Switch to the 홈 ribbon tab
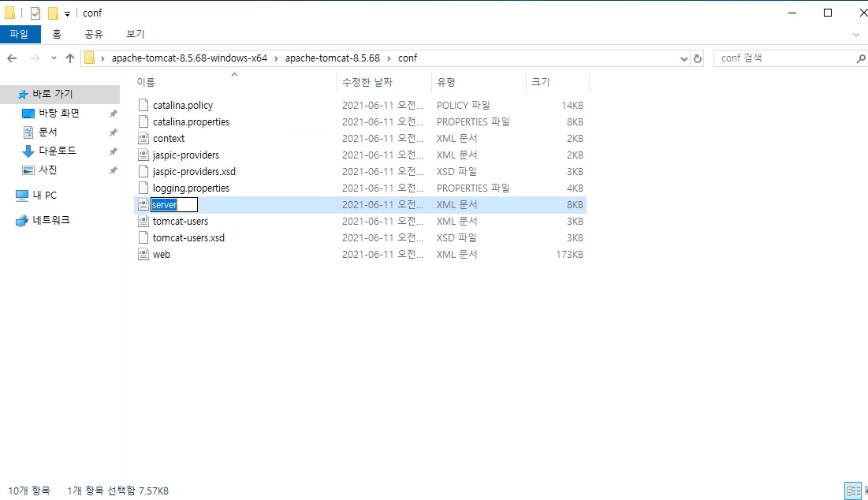The image size is (868, 500). point(57,34)
